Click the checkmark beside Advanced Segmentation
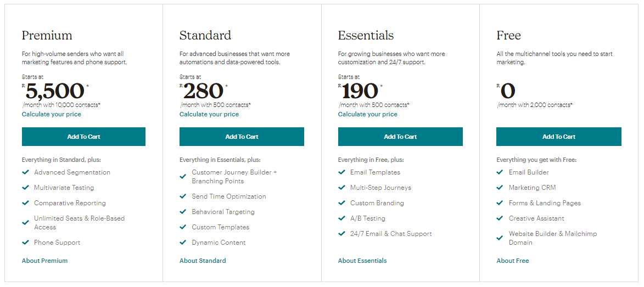Viewport: 644px width, 287px height. tap(25, 172)
